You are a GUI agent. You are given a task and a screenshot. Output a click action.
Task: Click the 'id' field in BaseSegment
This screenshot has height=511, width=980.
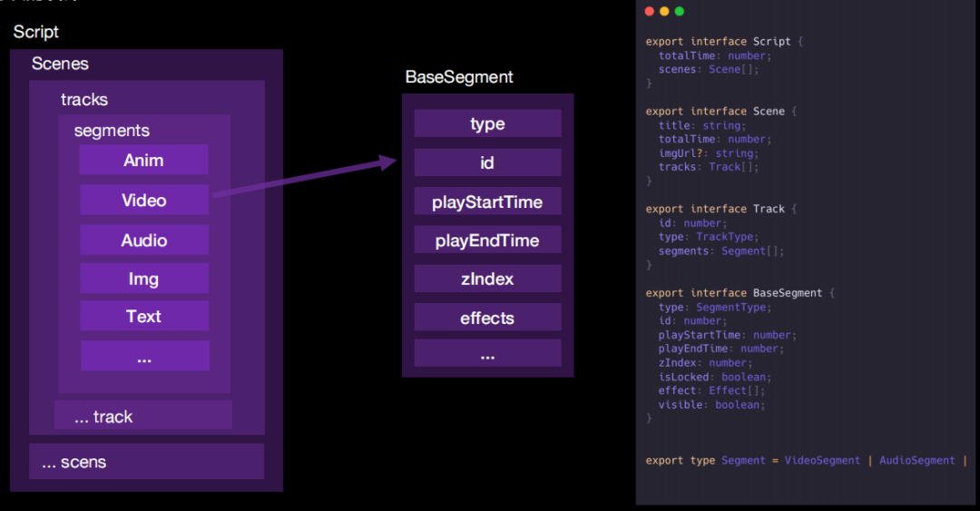[x=487, y=162]
